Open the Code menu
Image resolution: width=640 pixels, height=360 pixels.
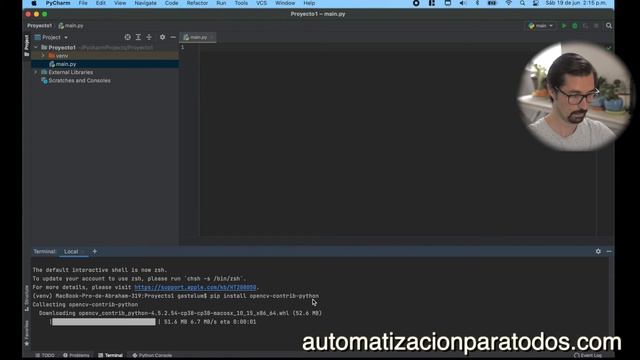171,3
